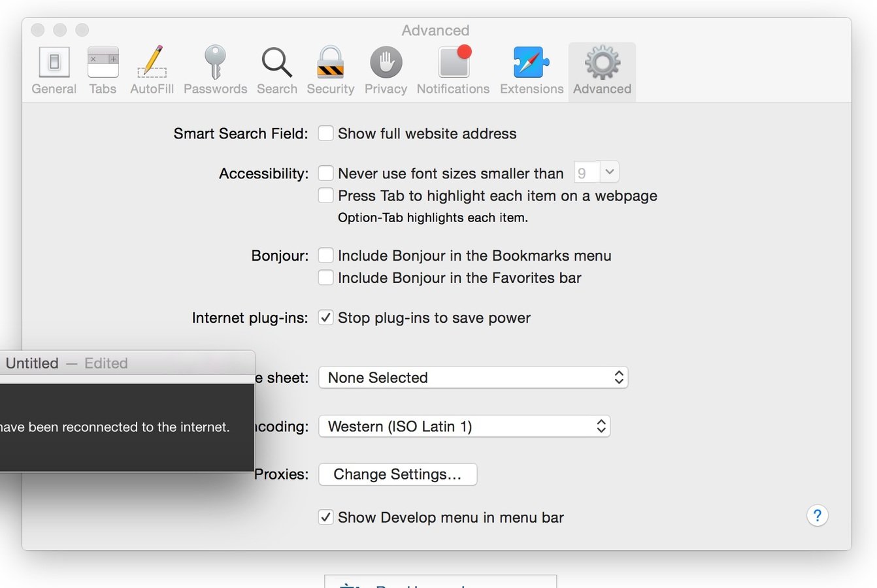Click the reconnected to the internet message
Screen dimensions: 877x588
114,427
